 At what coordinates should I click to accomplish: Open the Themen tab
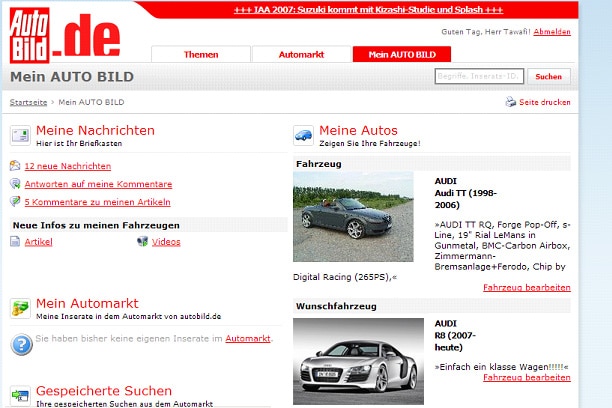(201, 54)
